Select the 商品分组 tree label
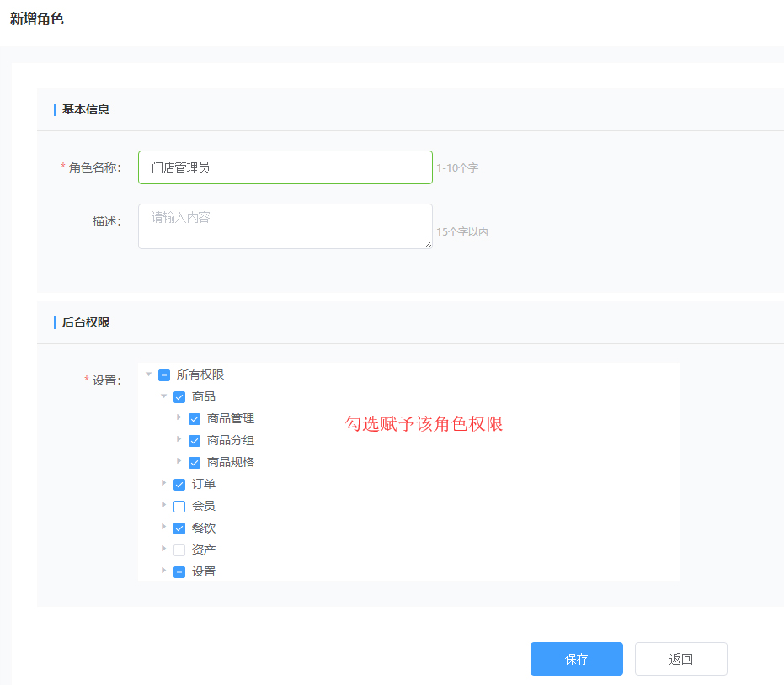Image resolution: width=784 pixels, height=685 pixels. (231, 440)
